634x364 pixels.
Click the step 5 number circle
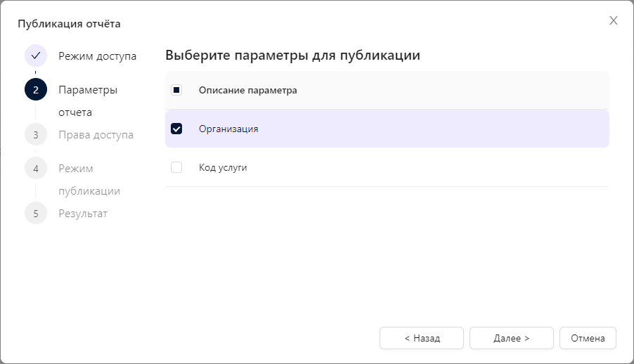pyautogui.click(x=36, y=213)
